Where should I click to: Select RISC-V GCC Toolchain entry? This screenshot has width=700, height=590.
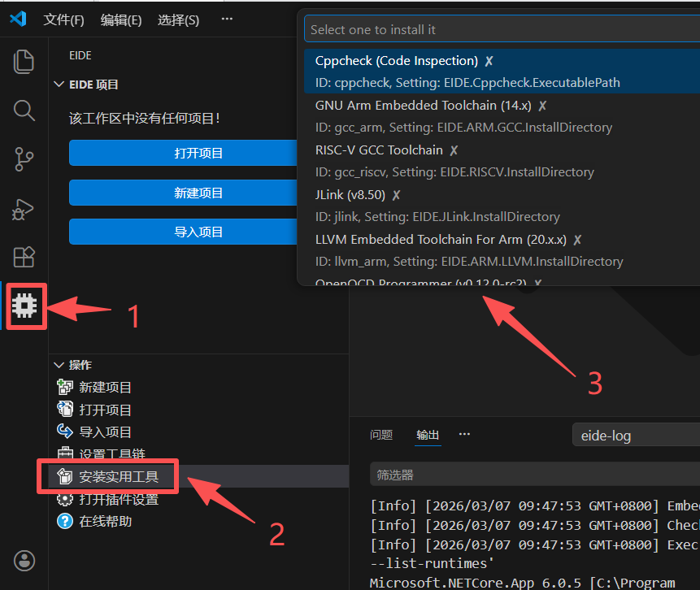(x=502, y=161)
